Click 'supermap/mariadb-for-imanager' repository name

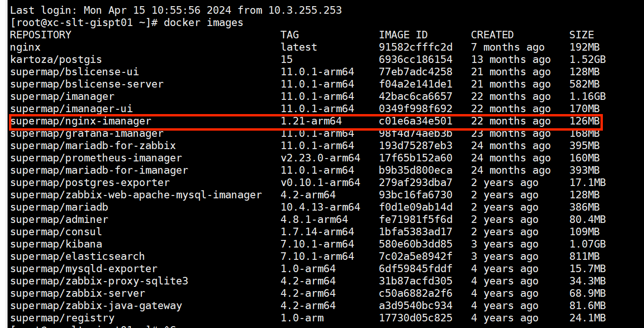[x=99, y=170]
